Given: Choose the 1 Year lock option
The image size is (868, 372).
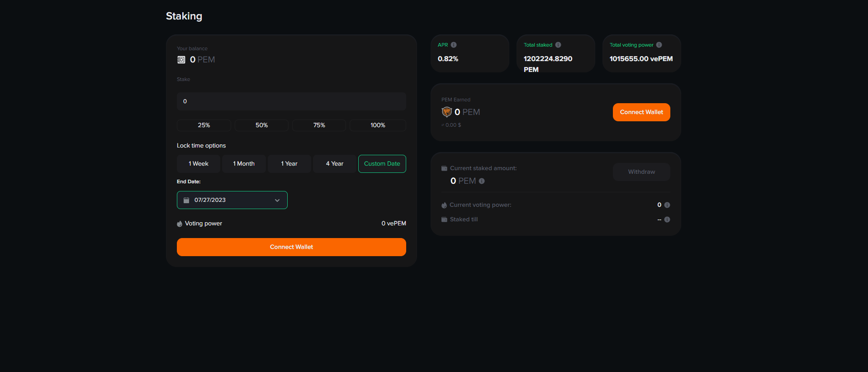Looking at the screenshot, I should click(289, 164).
